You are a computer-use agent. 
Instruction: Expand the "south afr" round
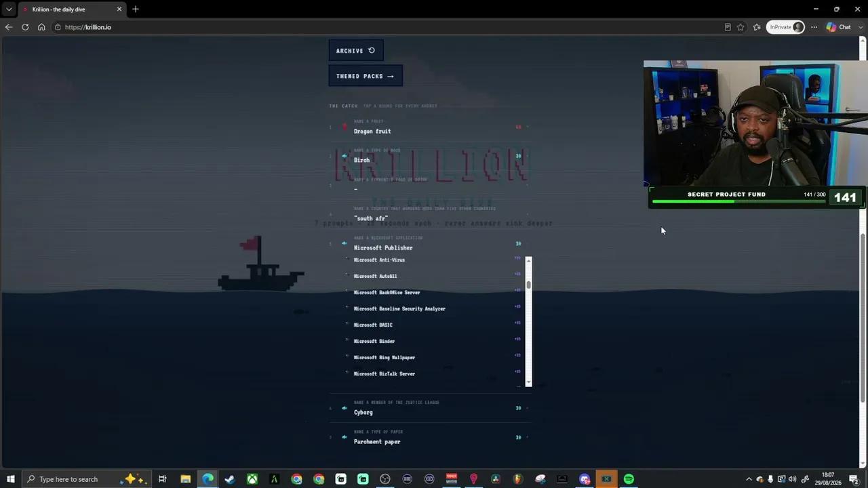(x=431, y=214)
